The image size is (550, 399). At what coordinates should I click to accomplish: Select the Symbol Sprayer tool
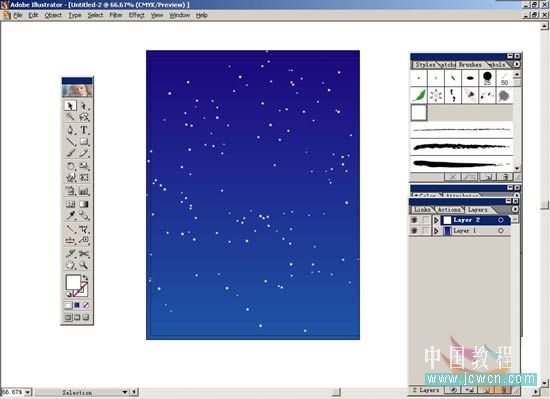click(70, 191)
